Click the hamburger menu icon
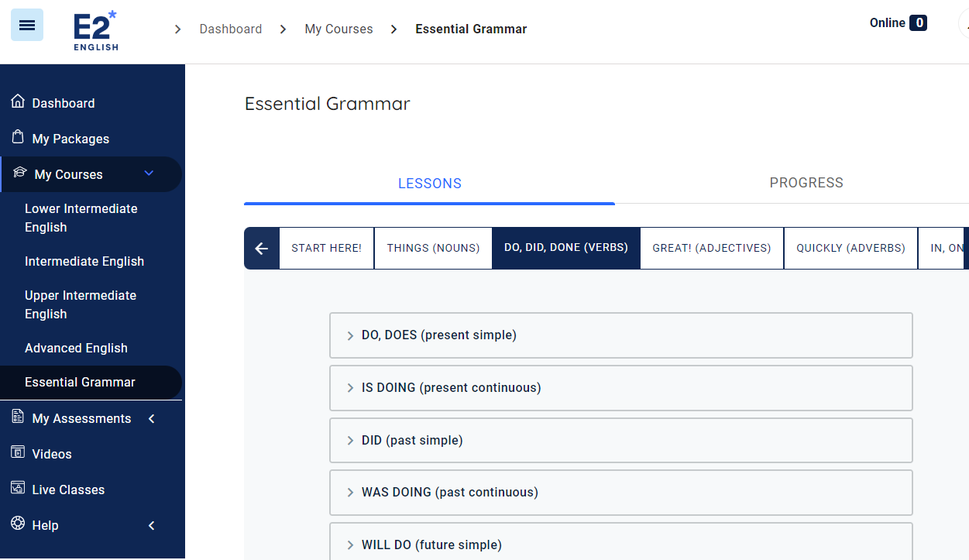969x560 pixels. click(26, 25)
